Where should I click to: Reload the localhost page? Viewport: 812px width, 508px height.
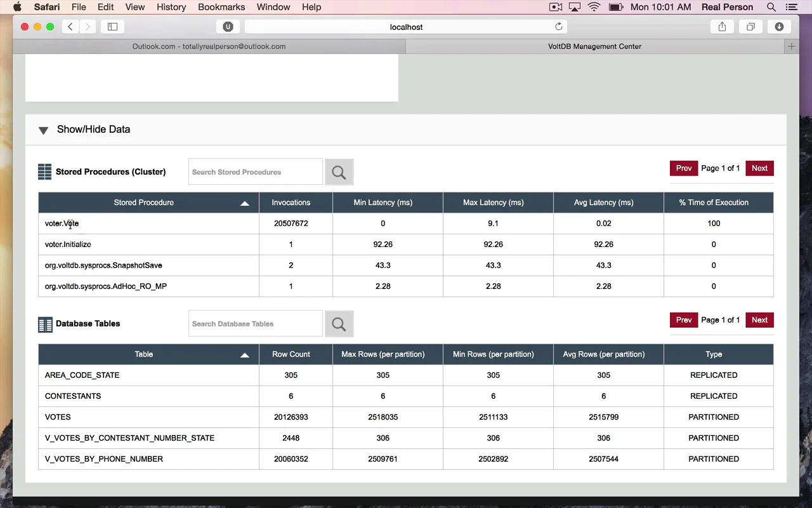pos(558,27)
